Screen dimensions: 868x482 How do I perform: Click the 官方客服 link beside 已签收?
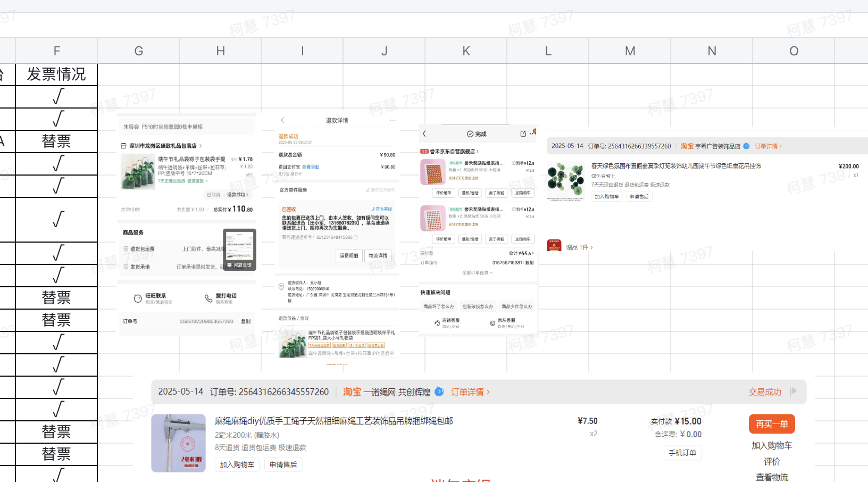coord(382,209)
